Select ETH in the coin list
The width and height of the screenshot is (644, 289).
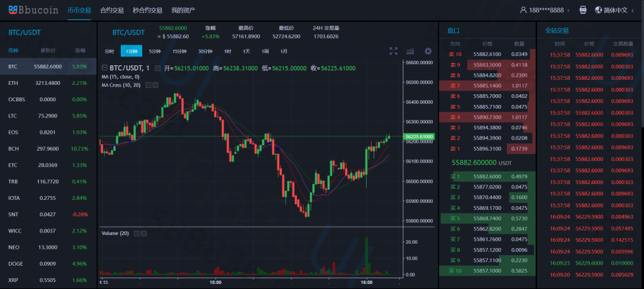pyautogui.click(x=13, y=82)
